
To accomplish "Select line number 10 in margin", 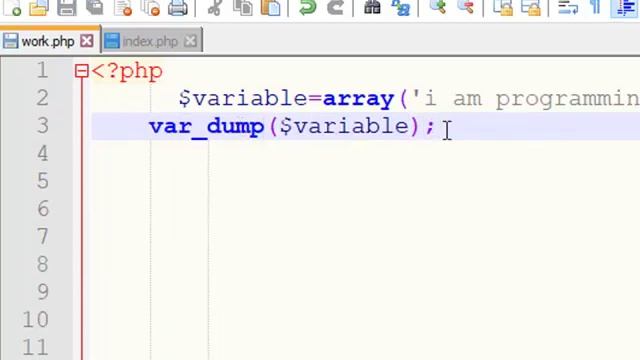I will (x=36, y=320).
